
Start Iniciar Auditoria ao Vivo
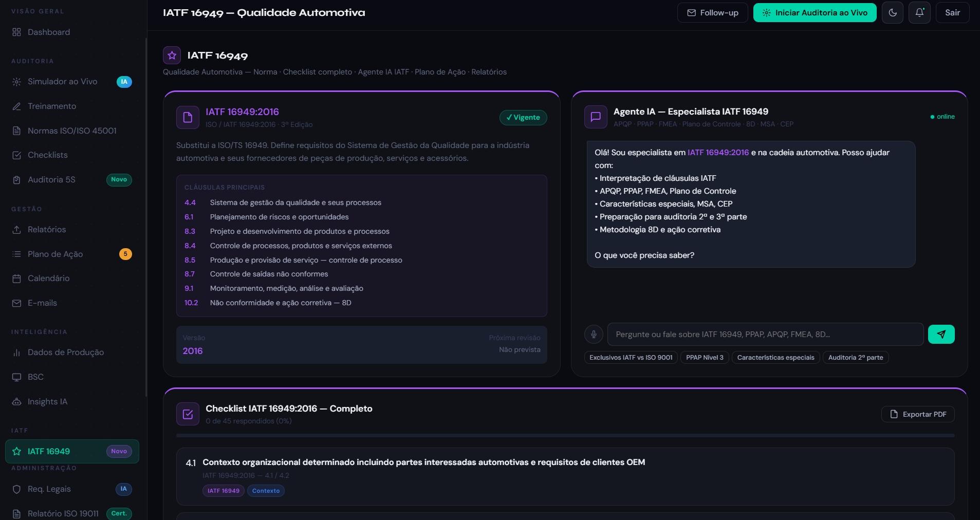pyautogui.click(x=815, y=13)
